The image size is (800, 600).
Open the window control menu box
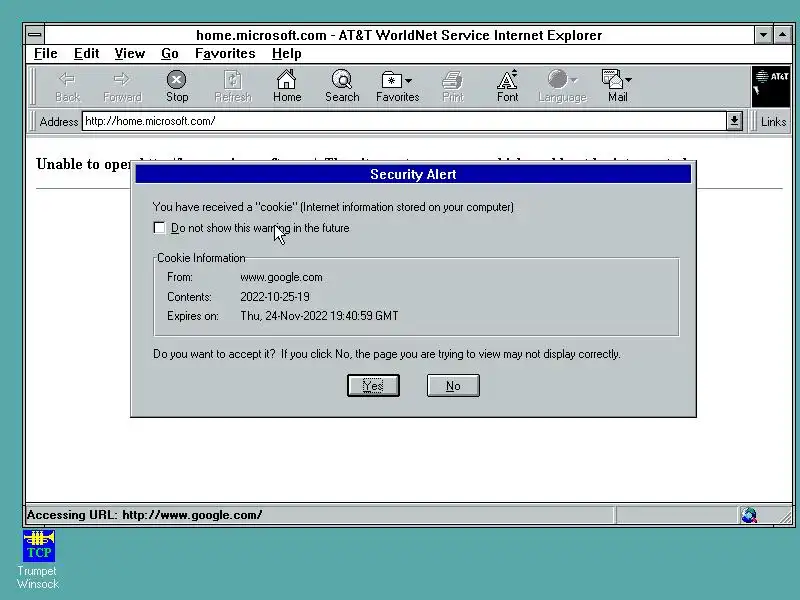(35, 35)
